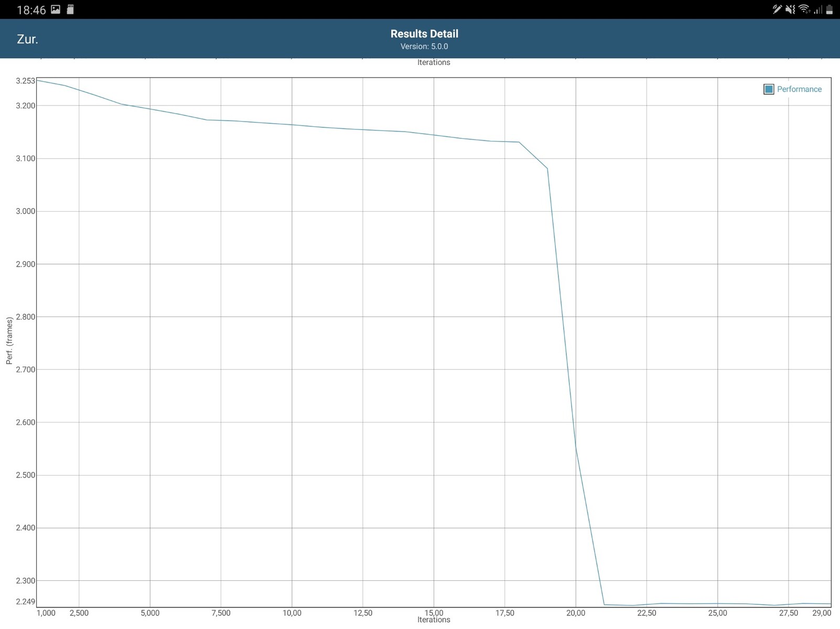Click the bottom Iterations axis title
Viewport: 840px width, 629px height.
coord(434,620)
